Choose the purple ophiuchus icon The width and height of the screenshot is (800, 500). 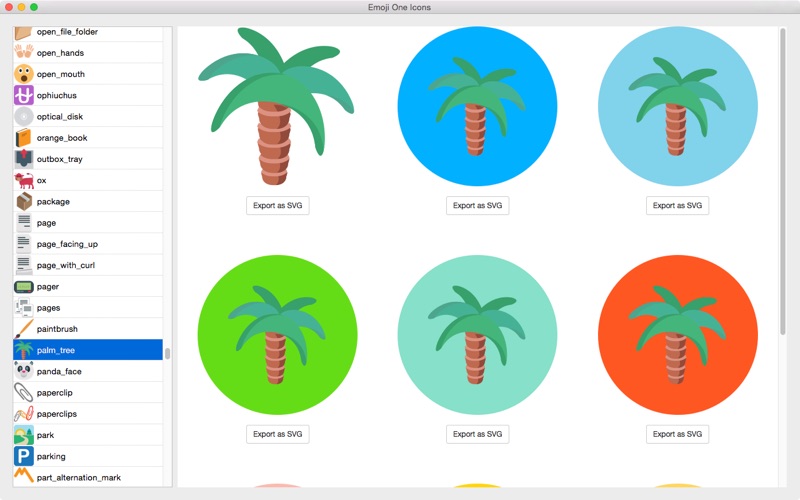[23, 95]
